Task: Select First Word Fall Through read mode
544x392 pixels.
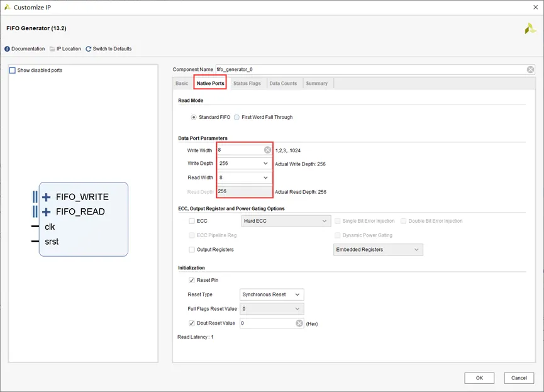Action: tap(236, 118)
